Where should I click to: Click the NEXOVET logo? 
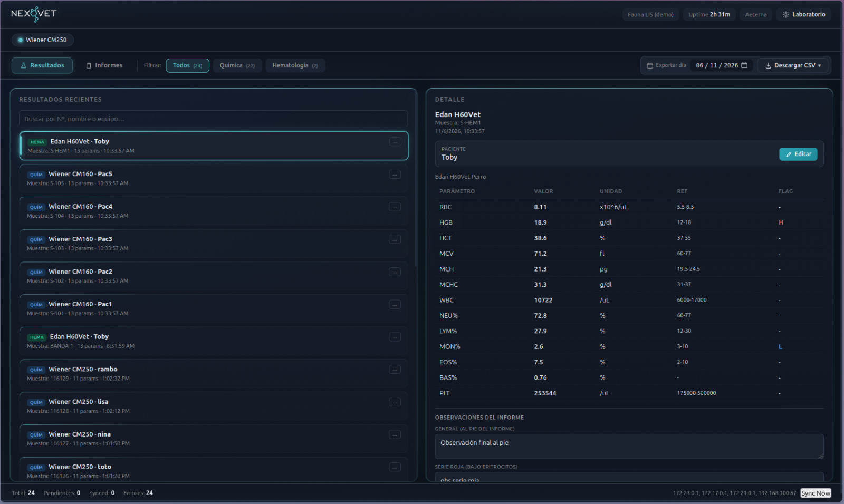point(34,14)
